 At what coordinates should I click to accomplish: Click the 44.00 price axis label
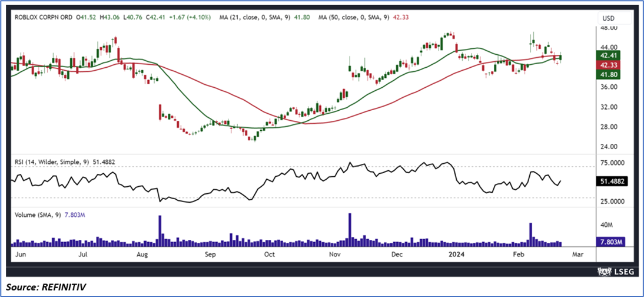(x=608, y=47)
